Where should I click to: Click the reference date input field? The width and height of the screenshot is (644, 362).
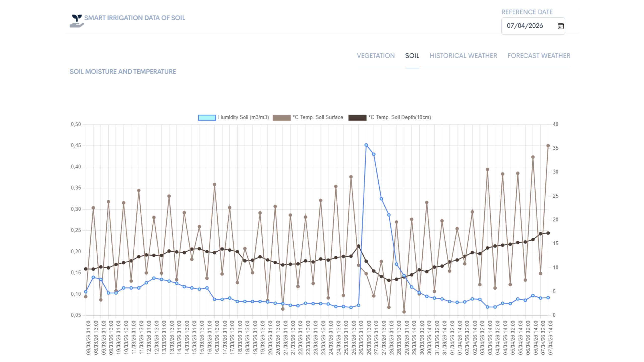pos(533,26)
